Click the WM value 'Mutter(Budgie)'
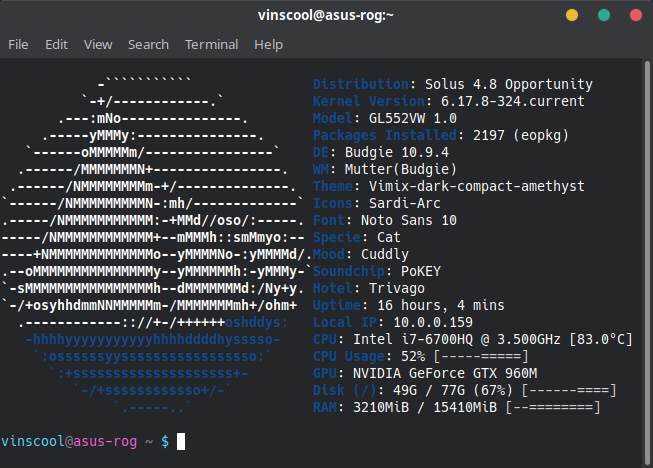Image resolution: width=653 pixels, height=468 pixels. point(401,169)
